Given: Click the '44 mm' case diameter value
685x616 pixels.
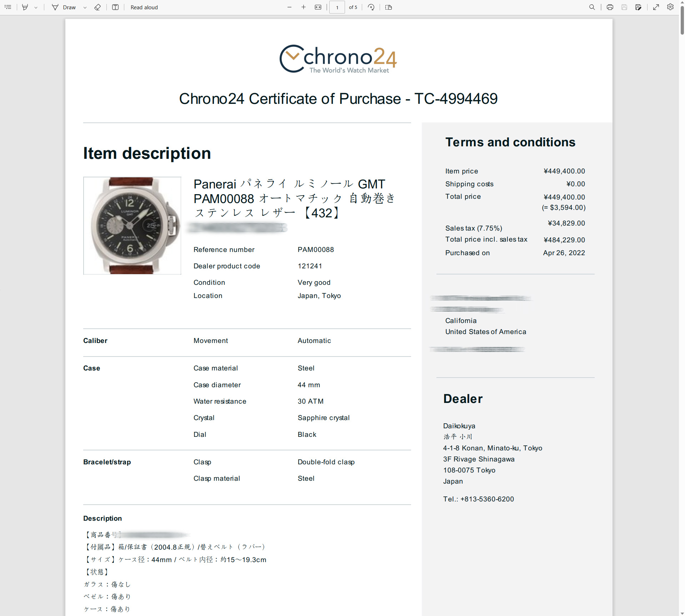Looking at the screenshot, I should point(309,385).
